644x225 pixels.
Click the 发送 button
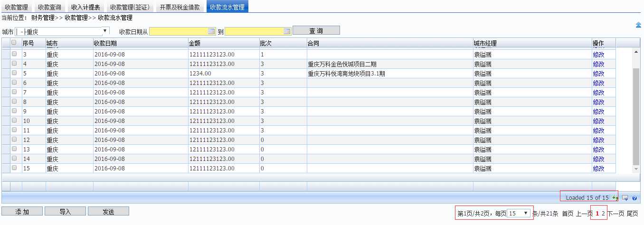pos(108,211)
